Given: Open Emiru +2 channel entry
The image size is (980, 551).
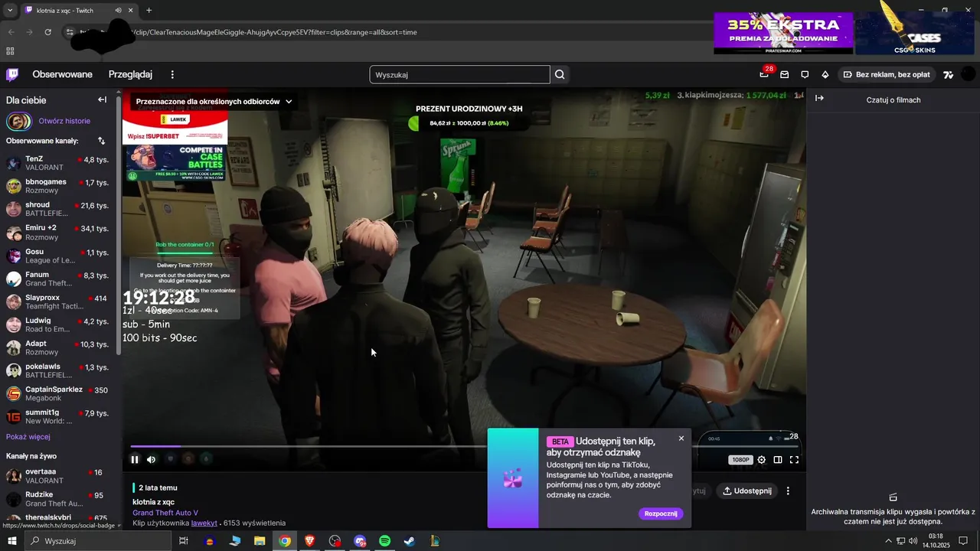Looking at the screenshot, I should [x=59, y=232].
